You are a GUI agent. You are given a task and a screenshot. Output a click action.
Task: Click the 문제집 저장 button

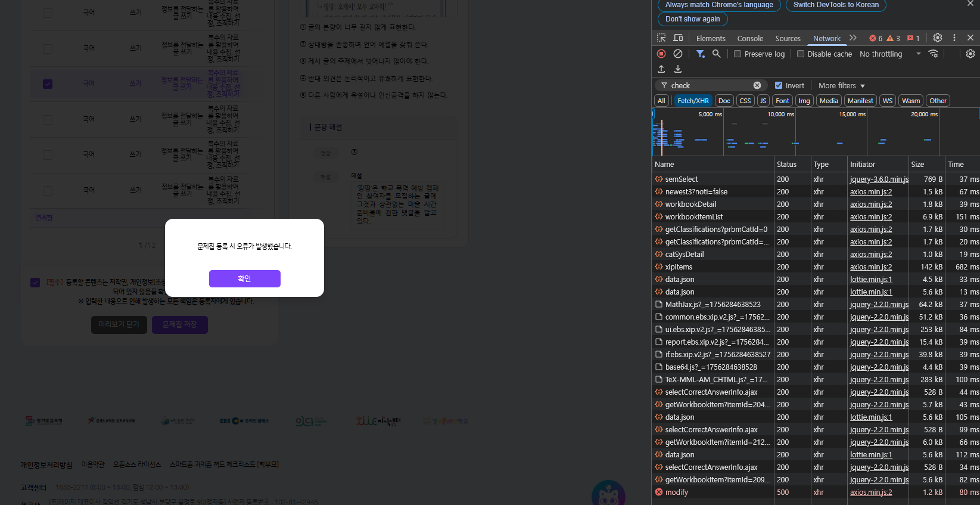click(179, 324)
